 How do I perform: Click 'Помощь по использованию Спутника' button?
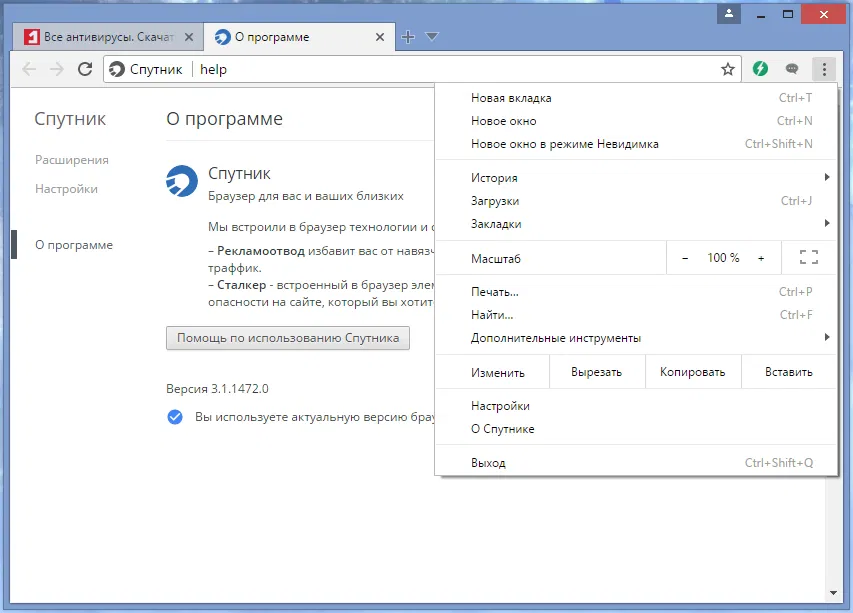tap(288, 338)
